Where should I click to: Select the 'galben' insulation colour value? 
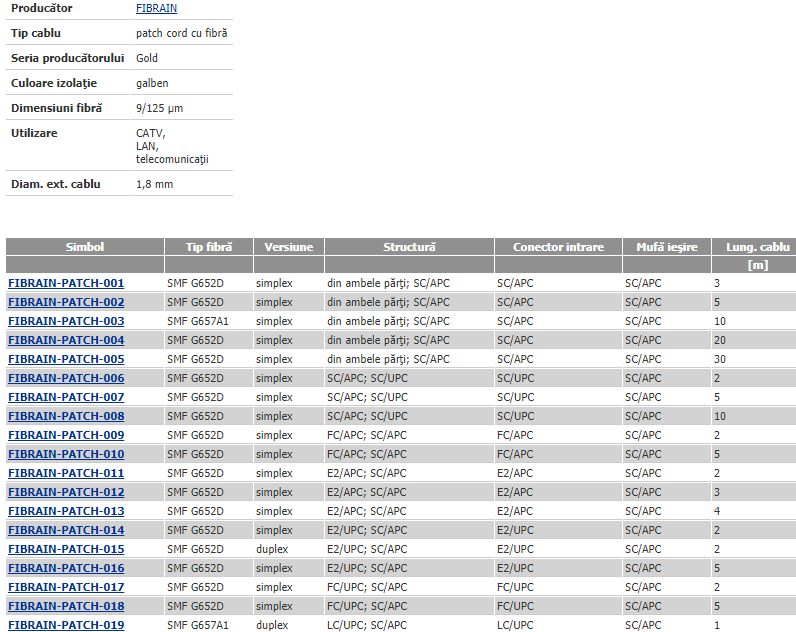coord(152,83)
